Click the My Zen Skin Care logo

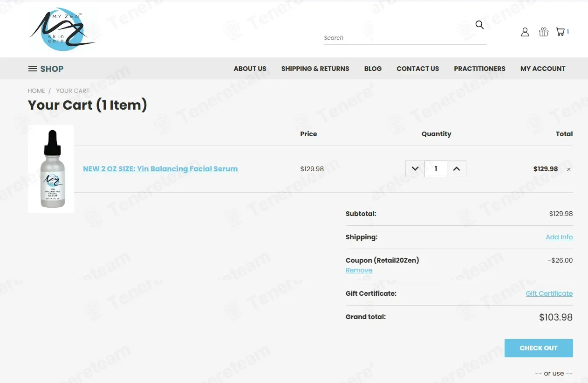coord(62,29)
